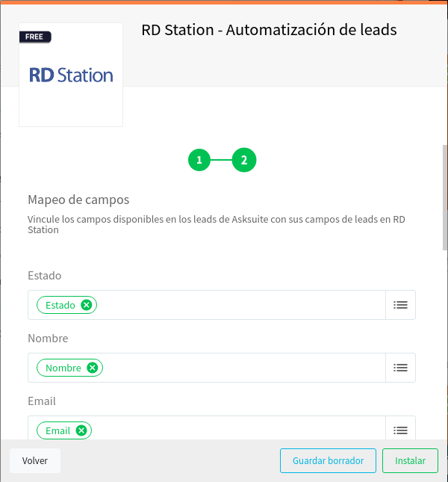Focus the empty area of the Email field
The height and width of the screenshot is (482, 448).
tap(239, 429)
